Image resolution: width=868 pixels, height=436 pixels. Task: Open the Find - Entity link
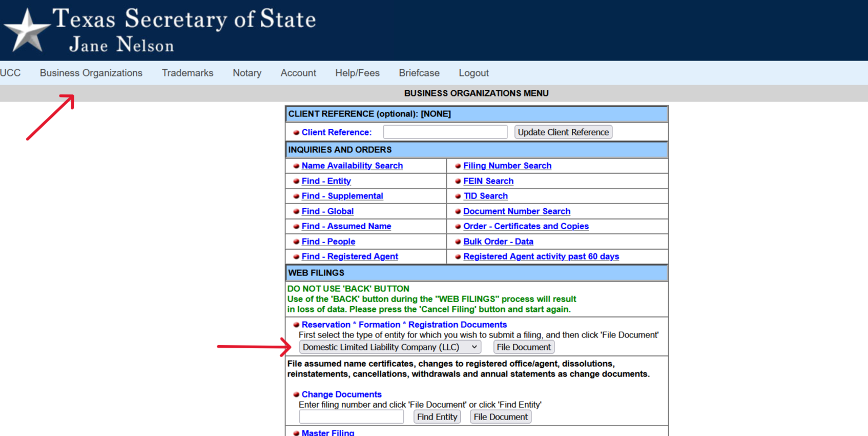(x=326, y=181)
